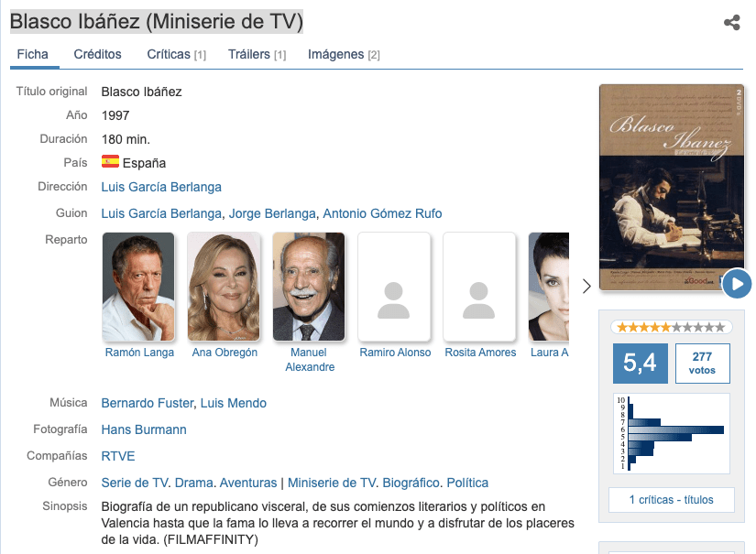Select Manuel Alexandre's photo
The height and width of the screenshot is (554, 756).
309,287
